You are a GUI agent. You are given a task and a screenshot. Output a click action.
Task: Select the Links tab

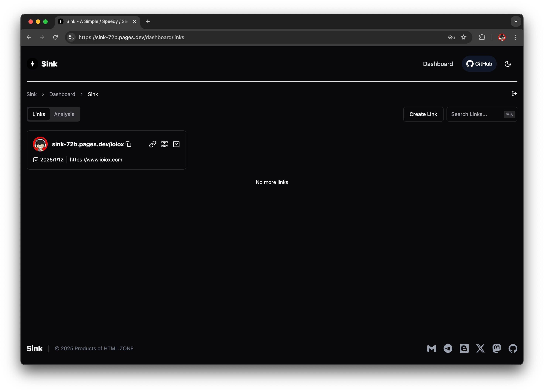tap(39, 114)
